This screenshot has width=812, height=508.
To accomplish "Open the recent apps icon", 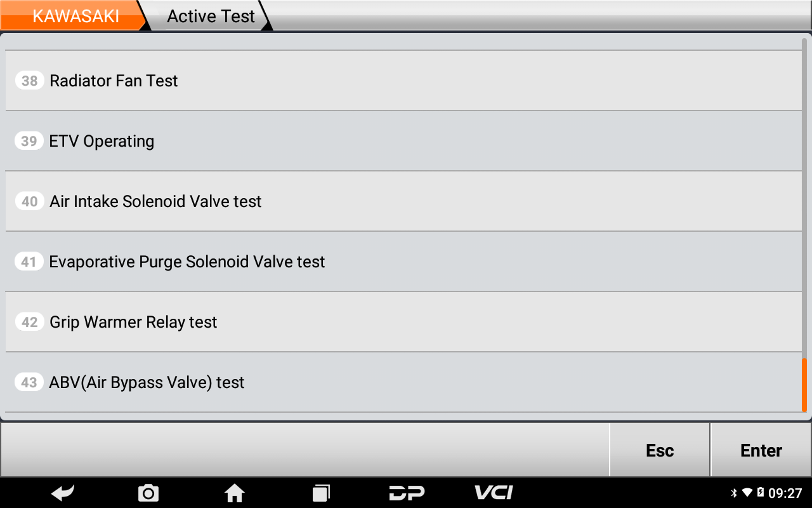I will pos(321,493).
